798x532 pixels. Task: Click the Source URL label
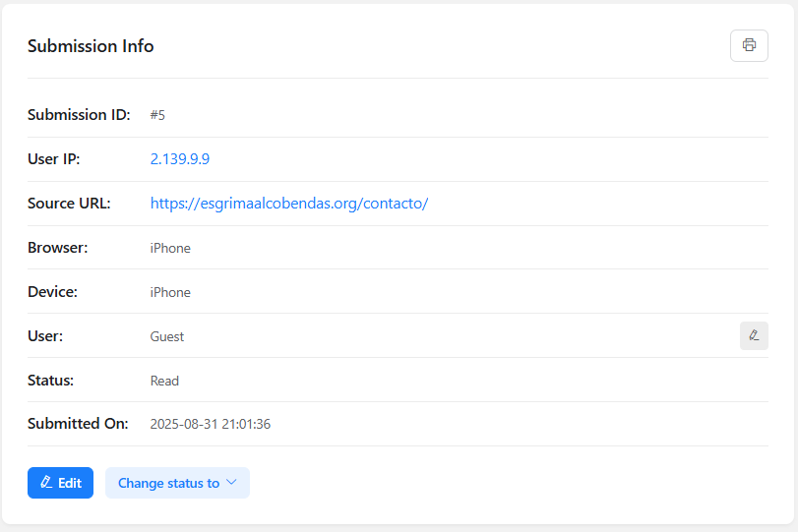tap(69, 204)
